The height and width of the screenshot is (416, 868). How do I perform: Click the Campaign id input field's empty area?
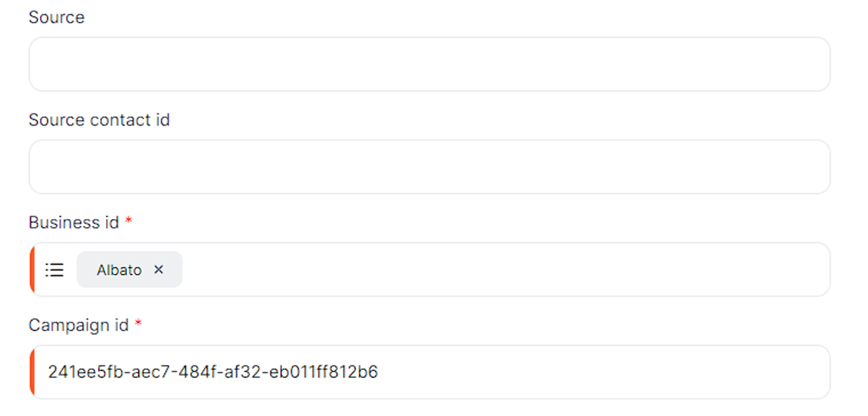click(x=592, y=373)
